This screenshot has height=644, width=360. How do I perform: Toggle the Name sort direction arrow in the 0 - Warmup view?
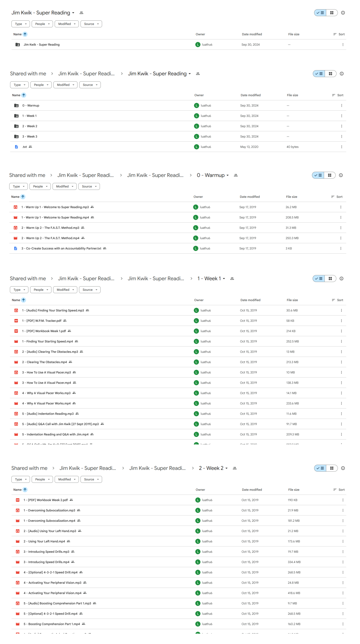click(23, 197)
